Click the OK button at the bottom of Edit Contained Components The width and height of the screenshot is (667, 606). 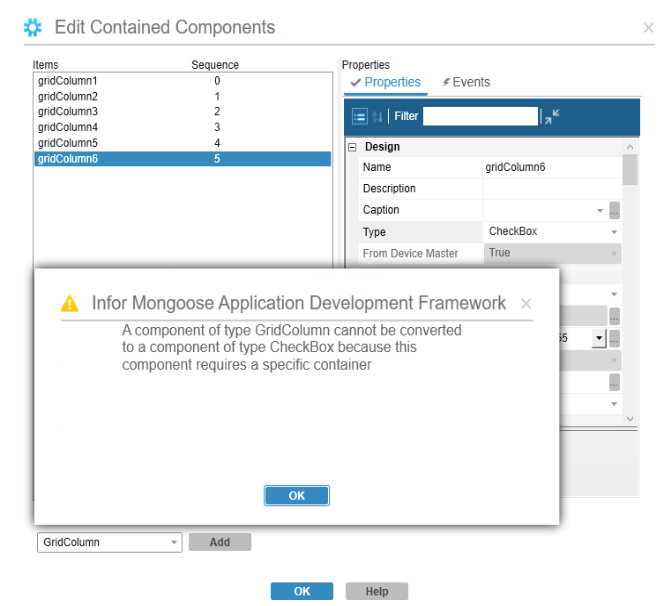click(x=302, y=591)
